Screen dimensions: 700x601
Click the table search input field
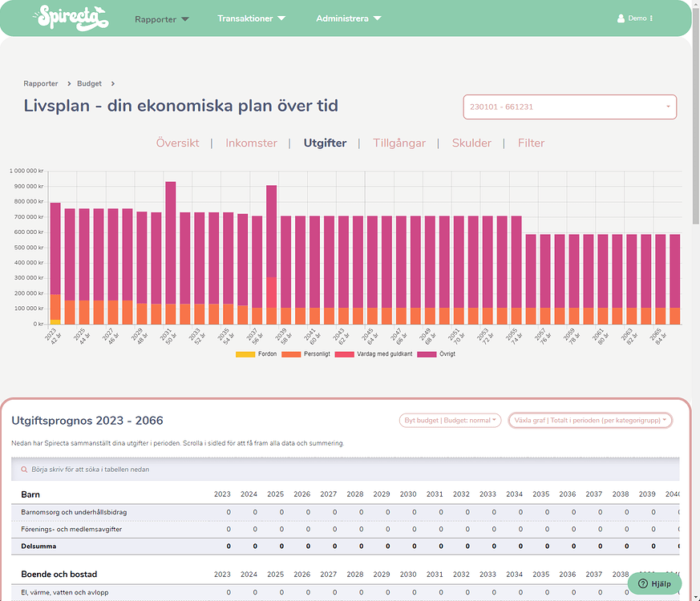[345, 470]
